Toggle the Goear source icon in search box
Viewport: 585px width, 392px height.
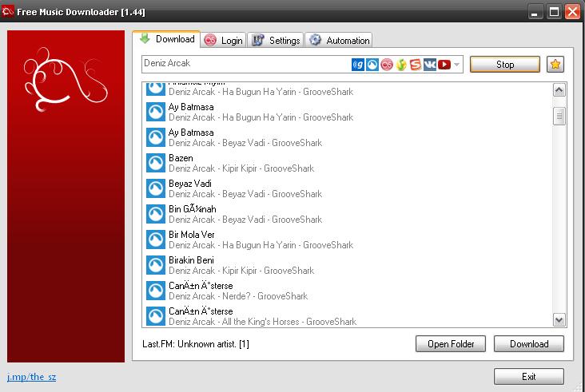coord(358,65)
